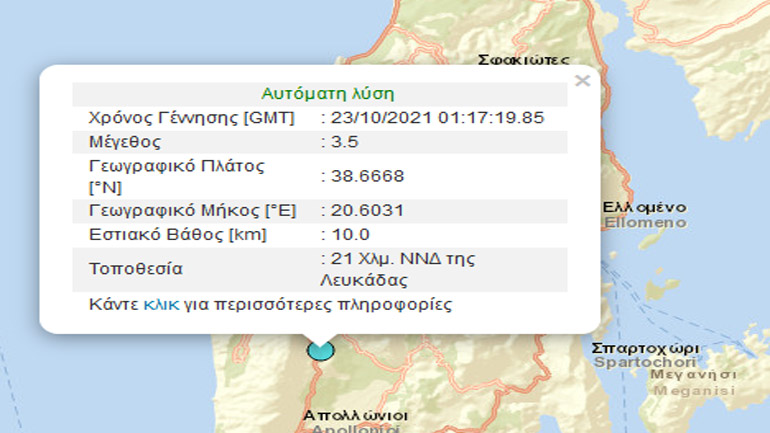The image size is (770, 433).
Task: Click the 'Γεωγραφικό Μήκος [°E]' label
Action: (x=192, y=211)
